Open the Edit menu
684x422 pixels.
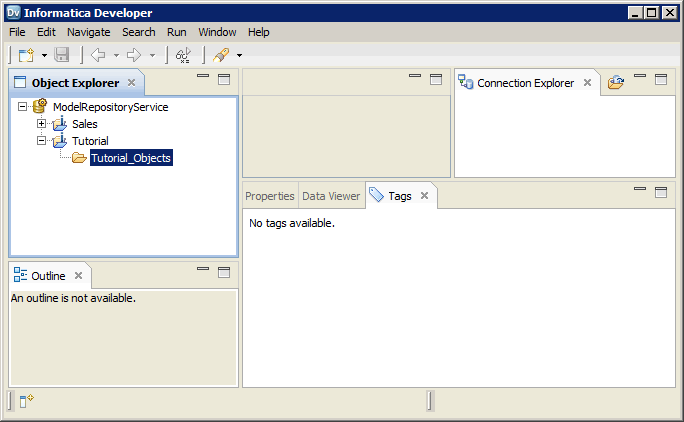click(46, 32)
